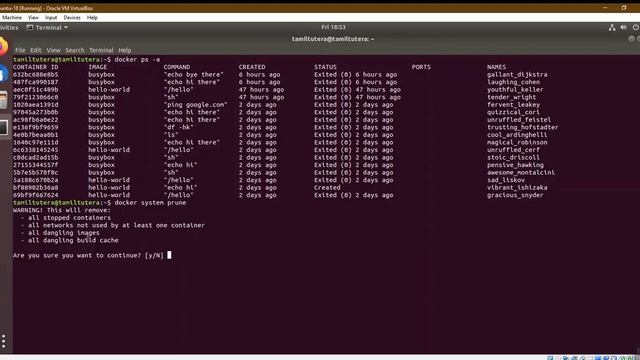
Task: Click the power icon in top bar
Action: tap(636, 27)
